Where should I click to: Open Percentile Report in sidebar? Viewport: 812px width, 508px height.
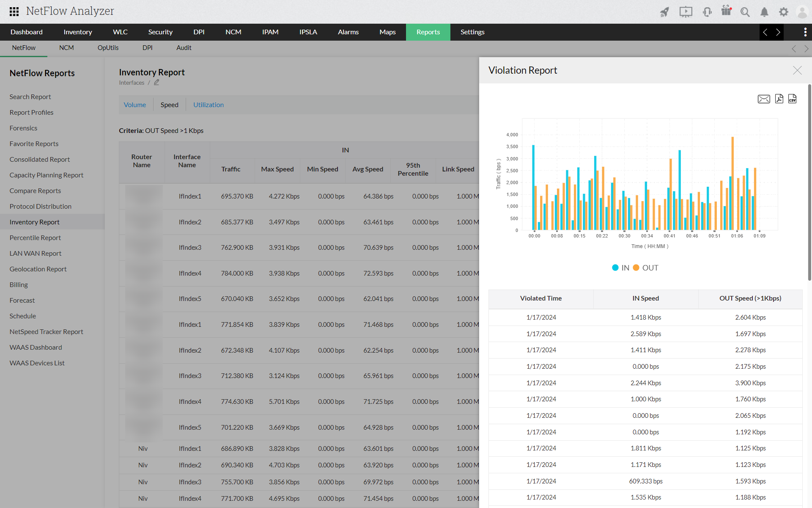click(x=35, y=237)
